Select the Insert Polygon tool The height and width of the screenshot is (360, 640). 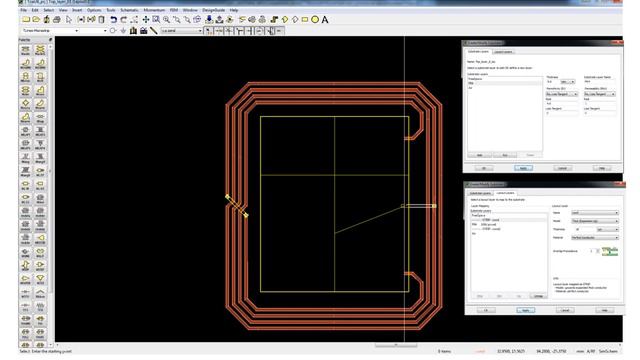[x=285, y=20]
